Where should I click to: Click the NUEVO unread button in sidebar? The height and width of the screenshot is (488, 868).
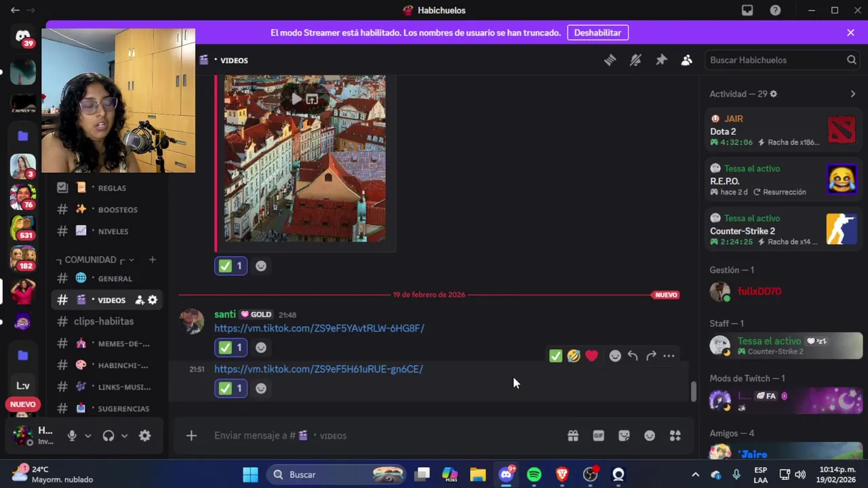pos(23,405)
